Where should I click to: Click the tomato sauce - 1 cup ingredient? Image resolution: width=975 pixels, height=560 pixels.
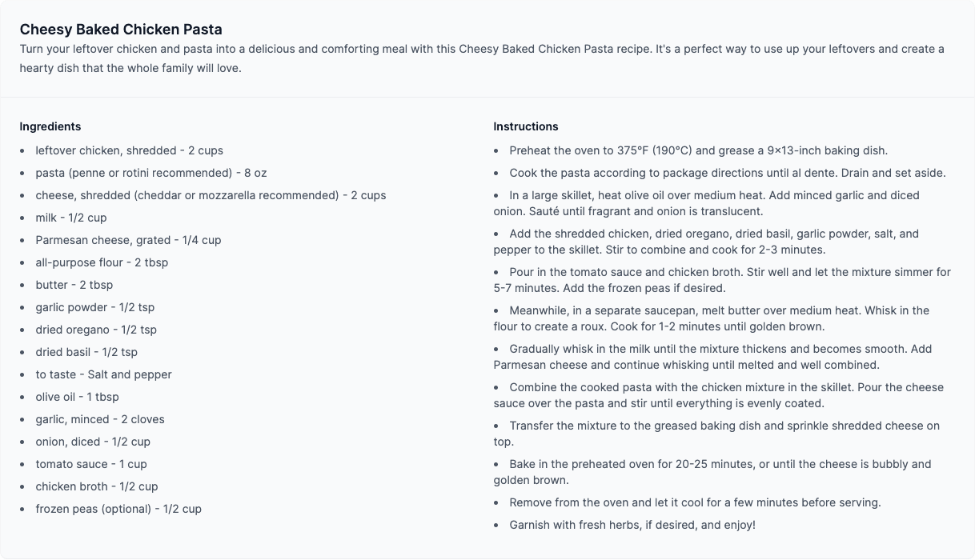[x=91, y=464]
